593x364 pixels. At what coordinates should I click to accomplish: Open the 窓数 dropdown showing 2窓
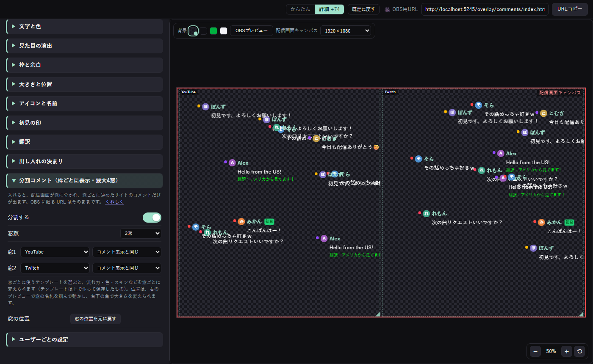[x=141, y=233]
